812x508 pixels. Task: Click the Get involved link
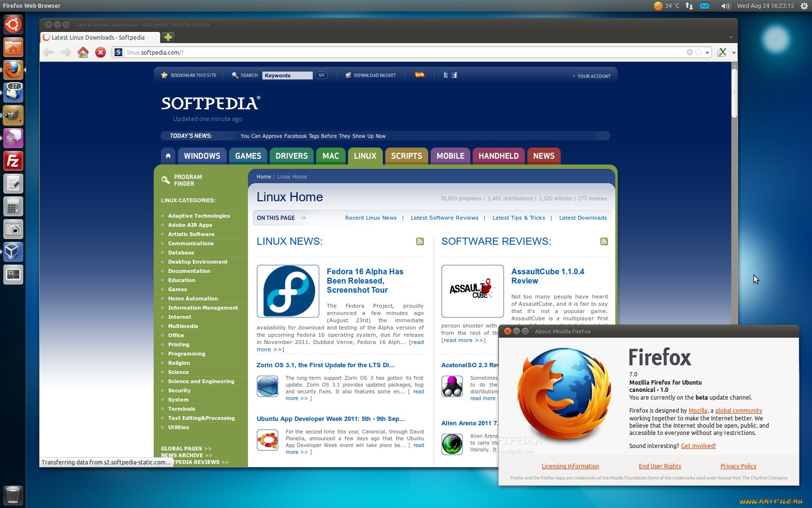[x=698, y=446]
